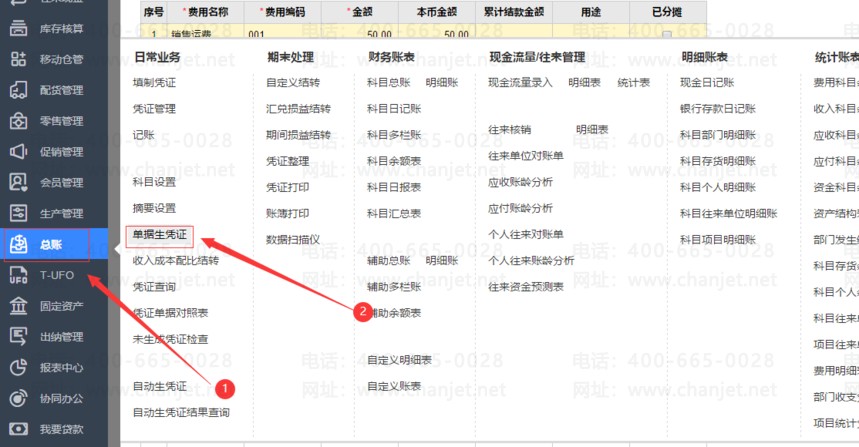Open 个人往来对账单 link
The height and width of the screenshot is (447, 859).
click(x=526, y=234)
